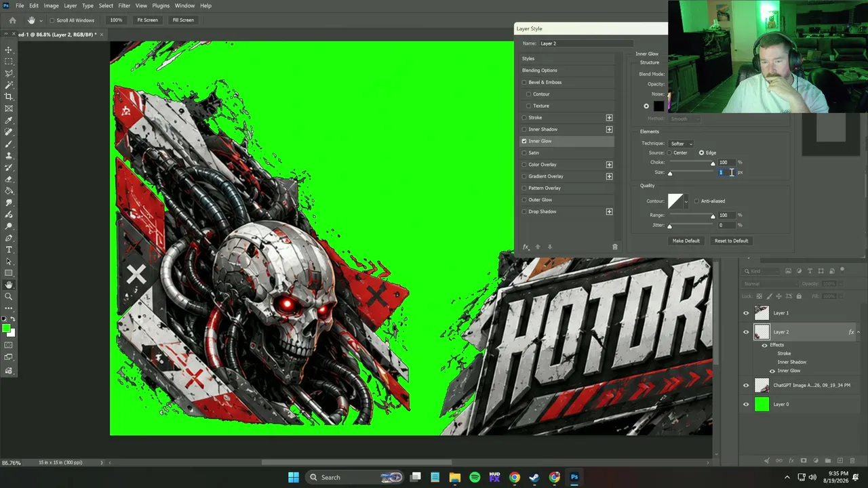
Task: Open the Layer menu
Action: coord(71,5)
